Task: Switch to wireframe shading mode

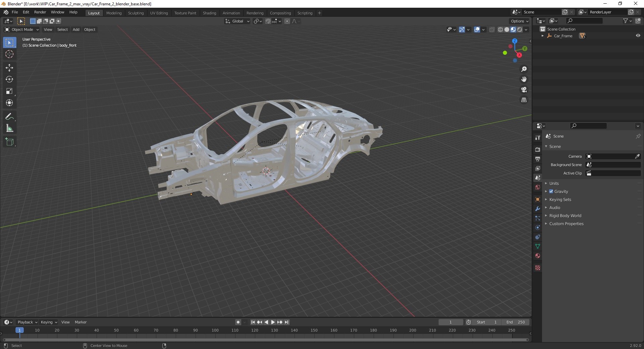Action: tap(500, 30)
